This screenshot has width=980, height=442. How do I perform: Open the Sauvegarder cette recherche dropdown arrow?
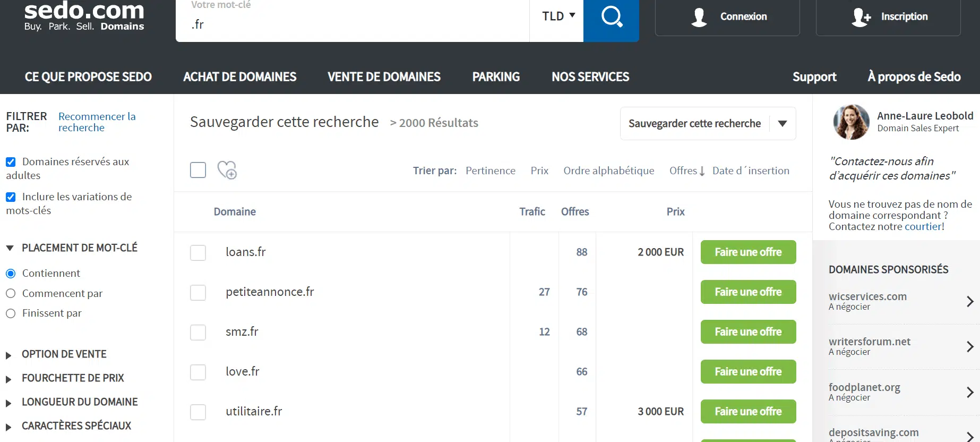[x=782, y=123]
